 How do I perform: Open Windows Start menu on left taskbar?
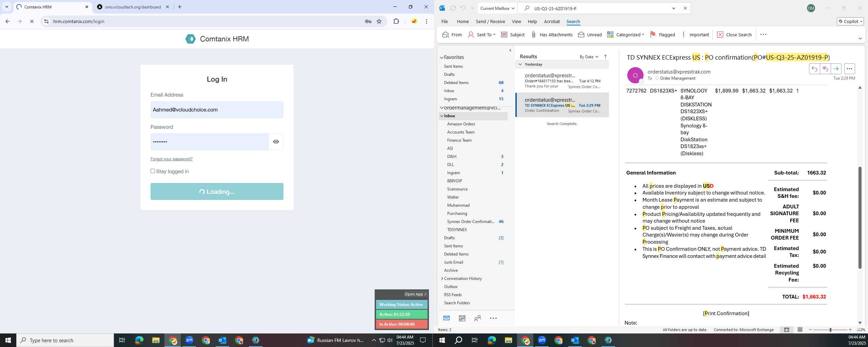[x=8, y=340]
